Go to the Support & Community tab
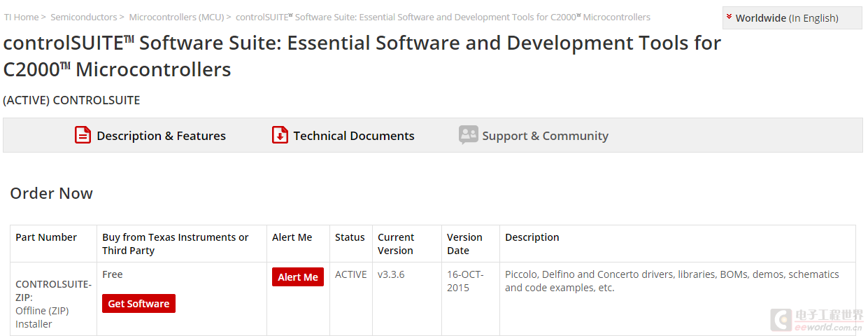 coord(534,136)
